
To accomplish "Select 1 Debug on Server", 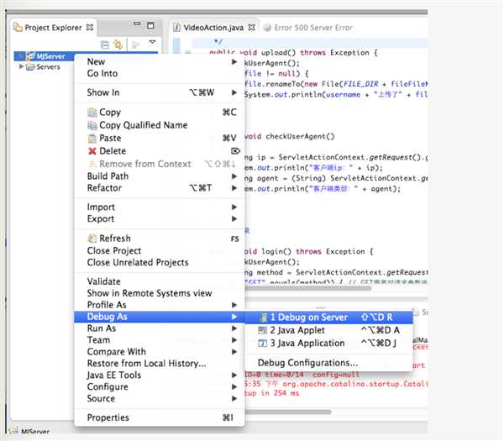I will point(328,318).
